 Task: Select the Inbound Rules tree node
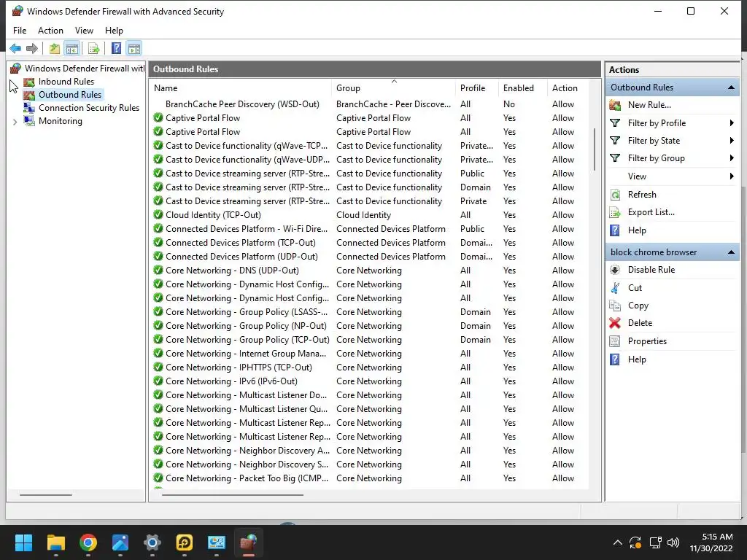tap(66, 82)
